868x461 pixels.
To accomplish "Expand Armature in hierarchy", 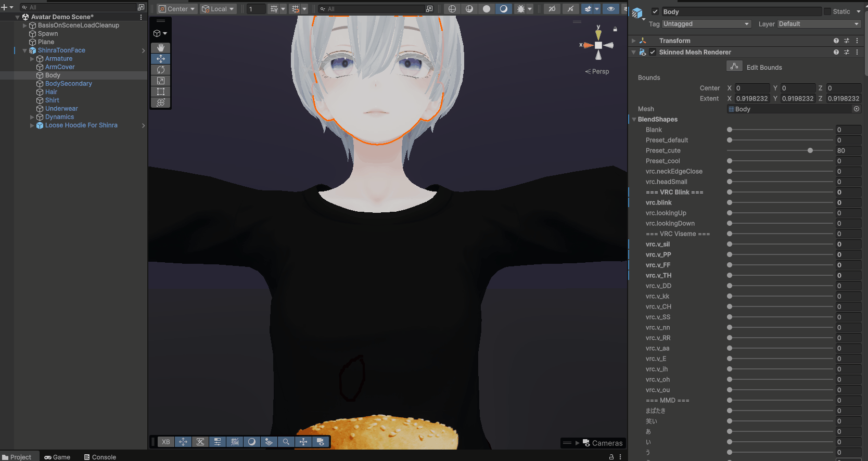I will [x=32, y=59].
